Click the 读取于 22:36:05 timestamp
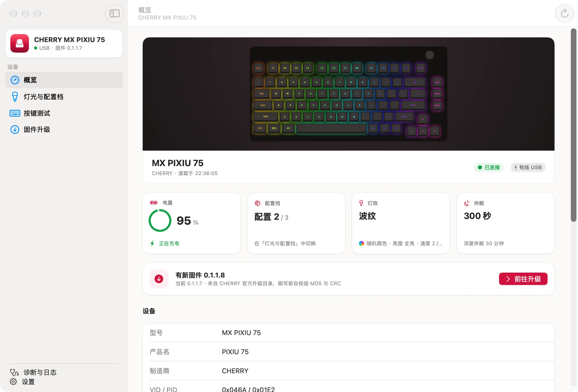 198,173
